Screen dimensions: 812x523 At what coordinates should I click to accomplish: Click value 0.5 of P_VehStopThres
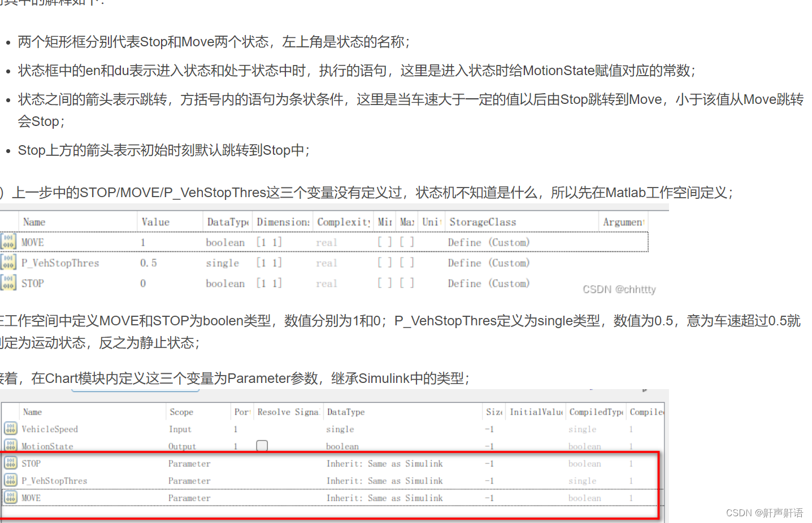pyautogui.click(x=149, y=263)
